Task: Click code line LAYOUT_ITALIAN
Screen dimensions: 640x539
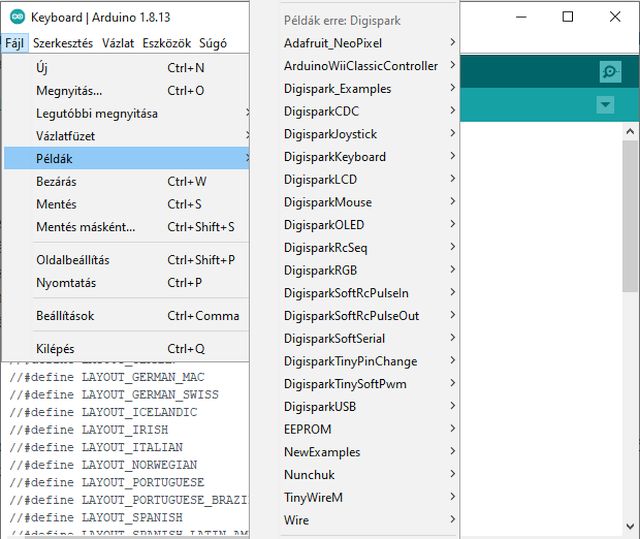Action: 96,447
